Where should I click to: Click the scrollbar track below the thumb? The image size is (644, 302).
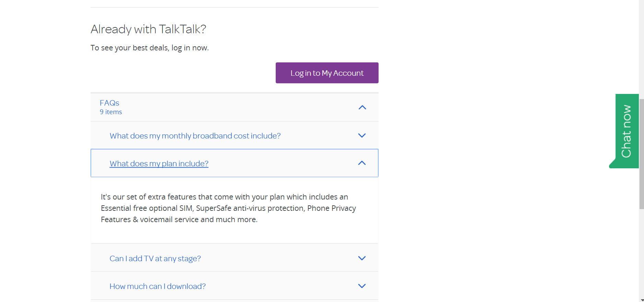coord(641,254)
